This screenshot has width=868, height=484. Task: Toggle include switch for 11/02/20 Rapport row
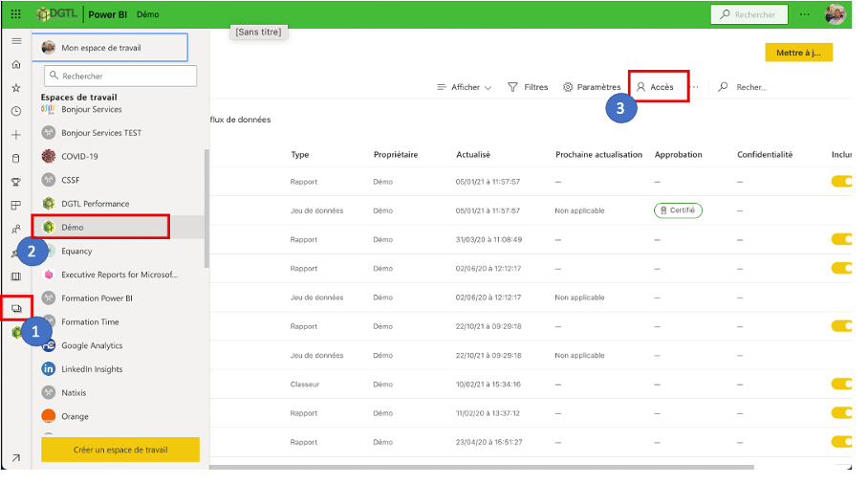(841, 412)
